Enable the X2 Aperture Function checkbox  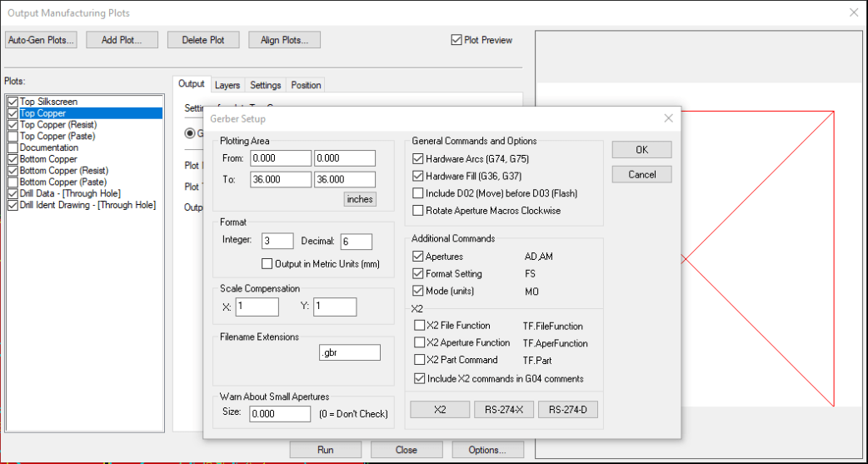[420, 342]
